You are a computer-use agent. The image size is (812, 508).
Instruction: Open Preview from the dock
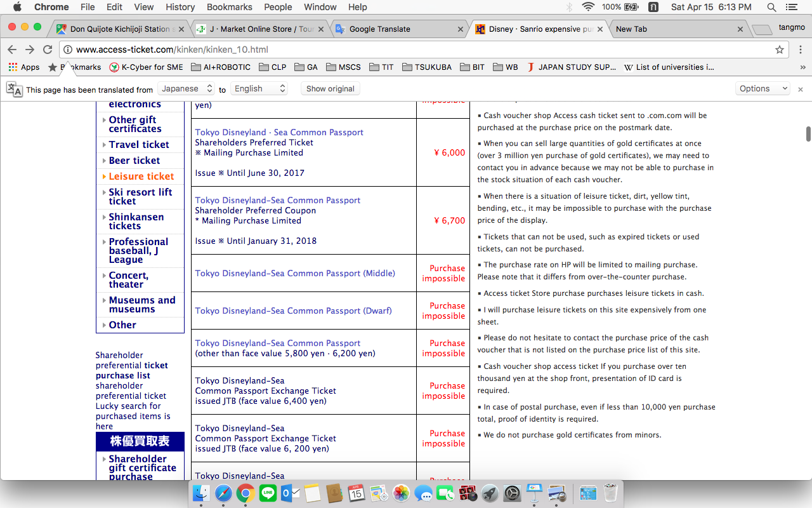[557, 493]
